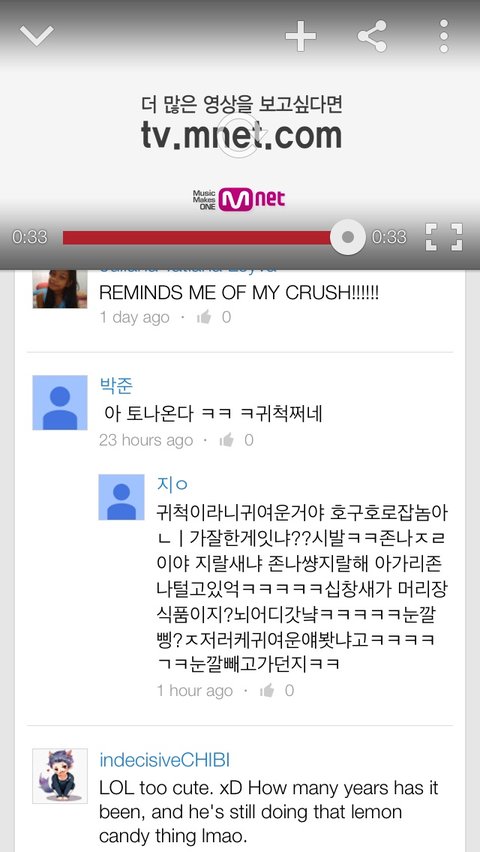
Task: Open the 지ㅇ username link
Action: point(172,484)
